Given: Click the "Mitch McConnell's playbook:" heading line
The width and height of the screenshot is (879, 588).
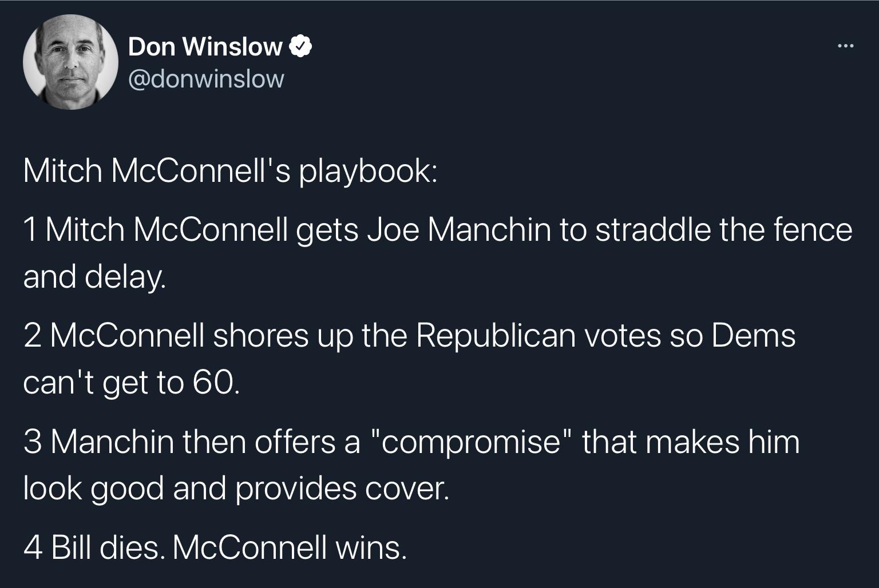Looking at the screenshot, I should 230,170.
